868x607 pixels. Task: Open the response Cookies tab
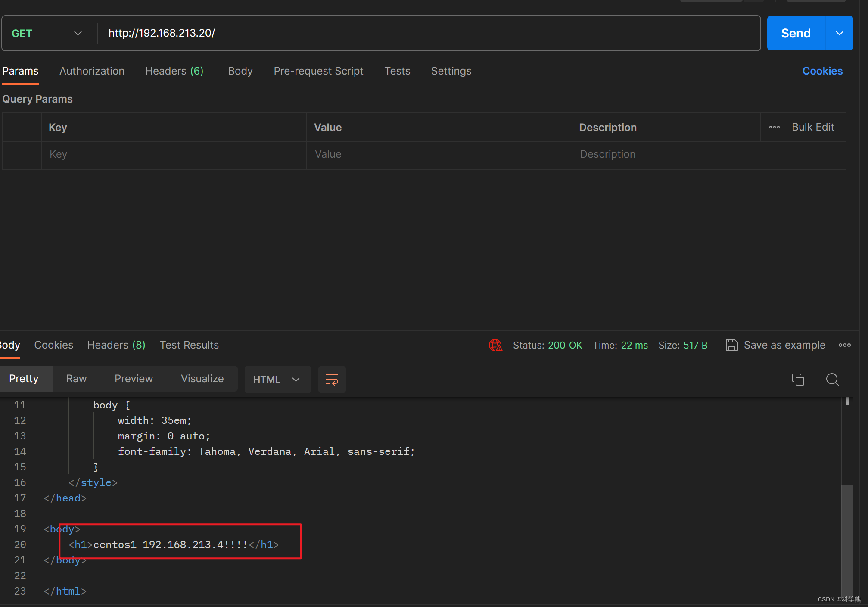[54, 345]
